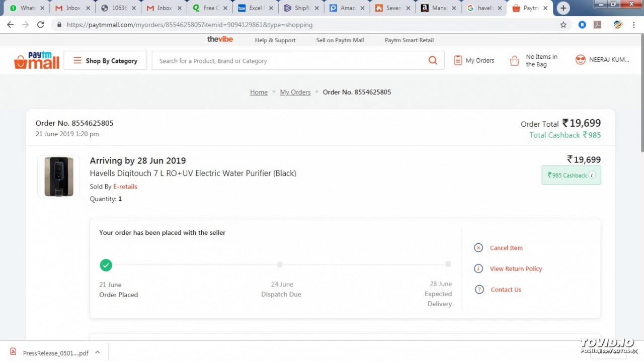Image resolution: width=644 pixels, height=362 pixels.
Task: Click the Havells Digitouch product title
Action: [x=193, y=173]
